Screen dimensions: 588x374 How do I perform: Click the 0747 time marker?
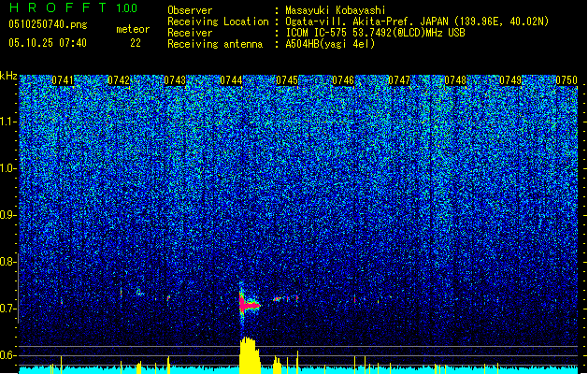coord(399,80)
